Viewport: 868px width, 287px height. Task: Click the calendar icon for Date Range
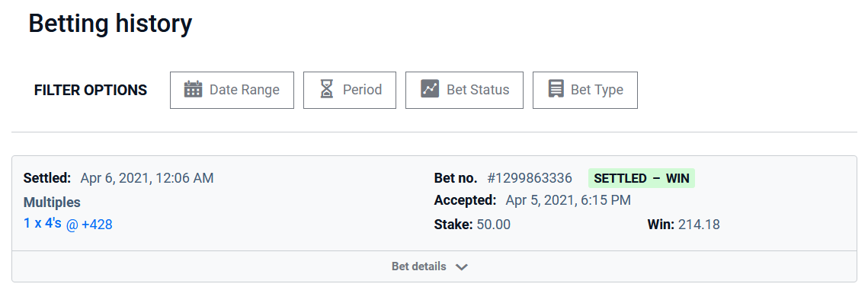tap(193, 90)
